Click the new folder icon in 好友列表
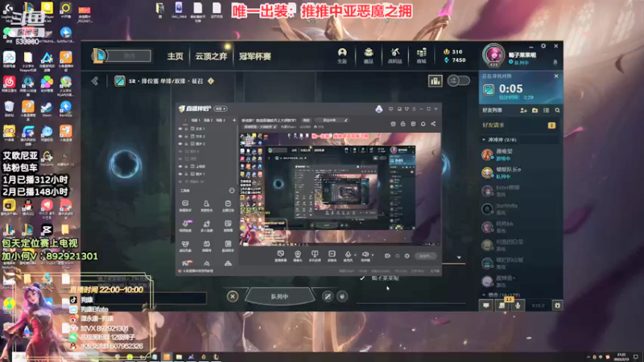The width and height of the screenshot is (644, 362). [x=535, y=110]
